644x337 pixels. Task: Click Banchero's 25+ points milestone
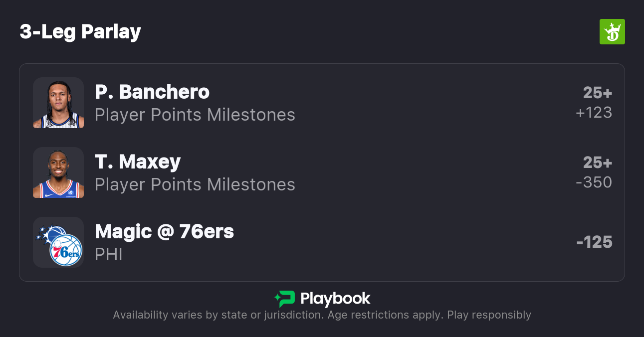tap(598, 93)
